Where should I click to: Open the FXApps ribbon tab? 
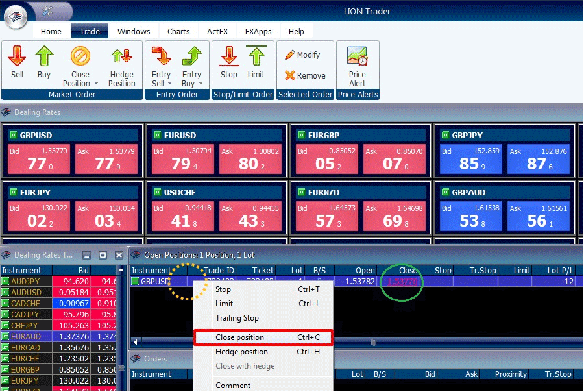click(258, 31)
